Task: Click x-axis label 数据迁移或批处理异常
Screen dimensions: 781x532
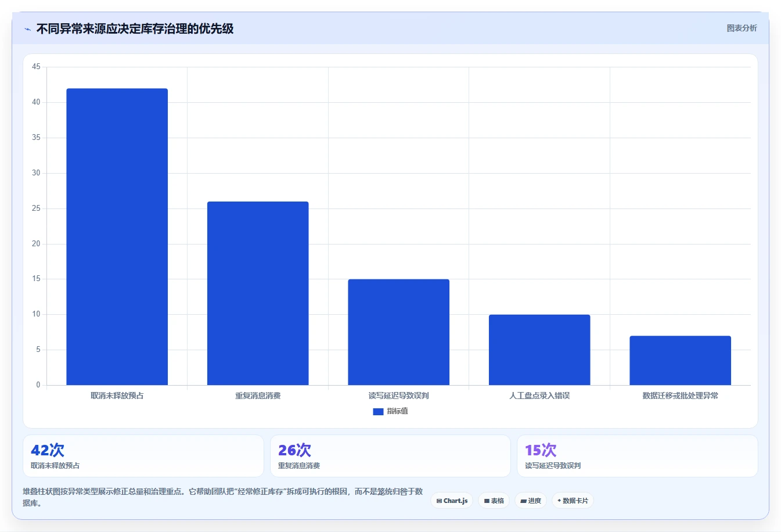Action: click(x=680, y=396)
